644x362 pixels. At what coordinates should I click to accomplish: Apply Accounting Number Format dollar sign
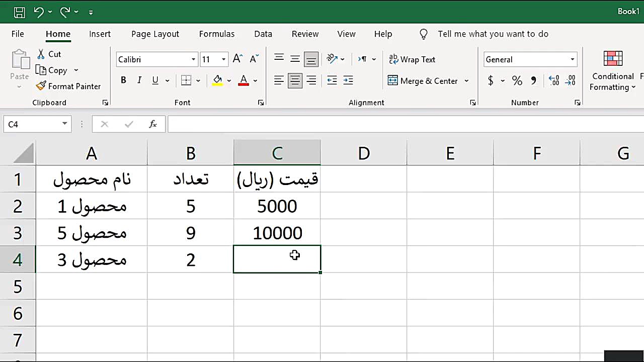pos(491,80)
